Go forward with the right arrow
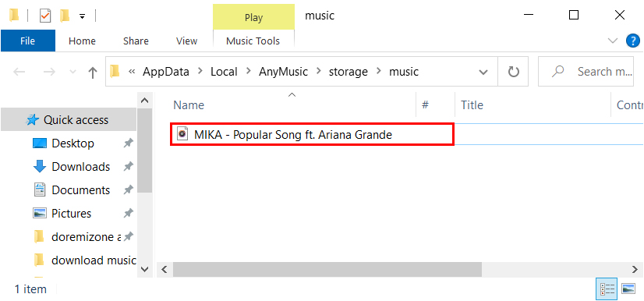Image resolution: width=644 pixels, height=301 pixels. [x=49, y=73]
